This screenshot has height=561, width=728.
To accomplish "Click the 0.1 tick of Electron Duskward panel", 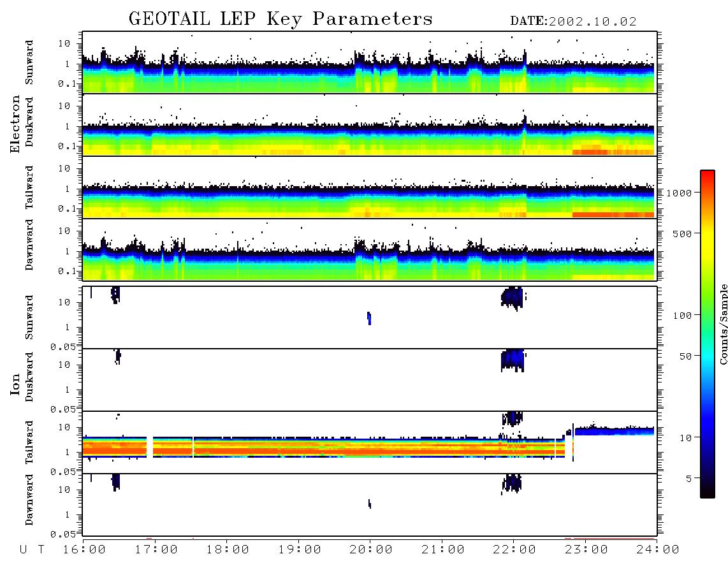I will point(67,146).
